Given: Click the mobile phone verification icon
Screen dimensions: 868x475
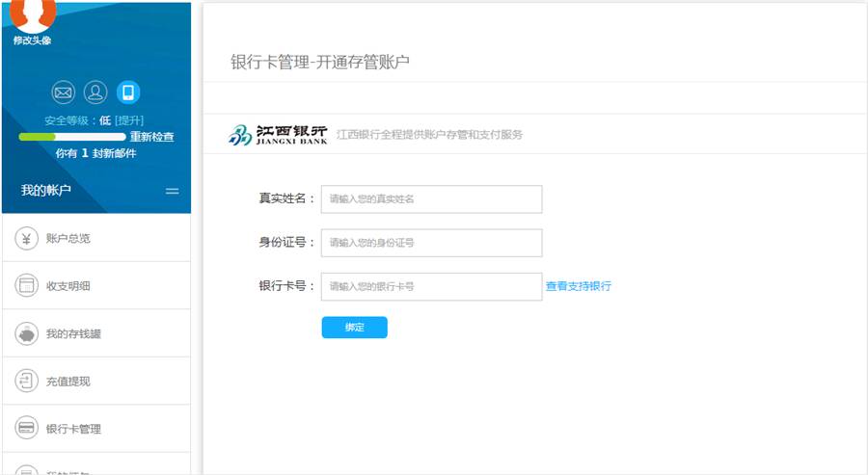Looking at the screenshot, I should pyautogui.click(x=128, y=92).
